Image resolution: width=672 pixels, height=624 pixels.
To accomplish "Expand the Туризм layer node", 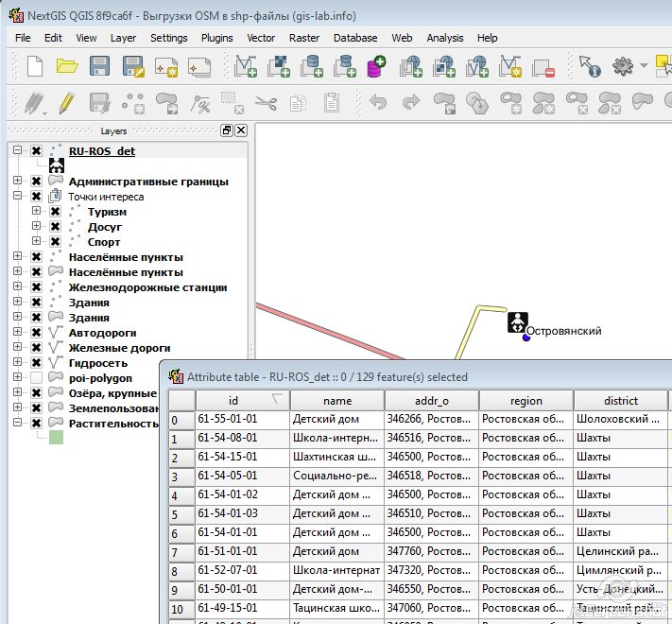I will coord(37,211).
